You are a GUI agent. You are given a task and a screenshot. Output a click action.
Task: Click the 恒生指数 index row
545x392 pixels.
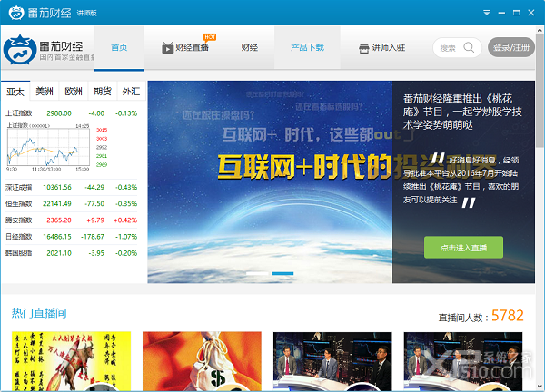[71, 203]
